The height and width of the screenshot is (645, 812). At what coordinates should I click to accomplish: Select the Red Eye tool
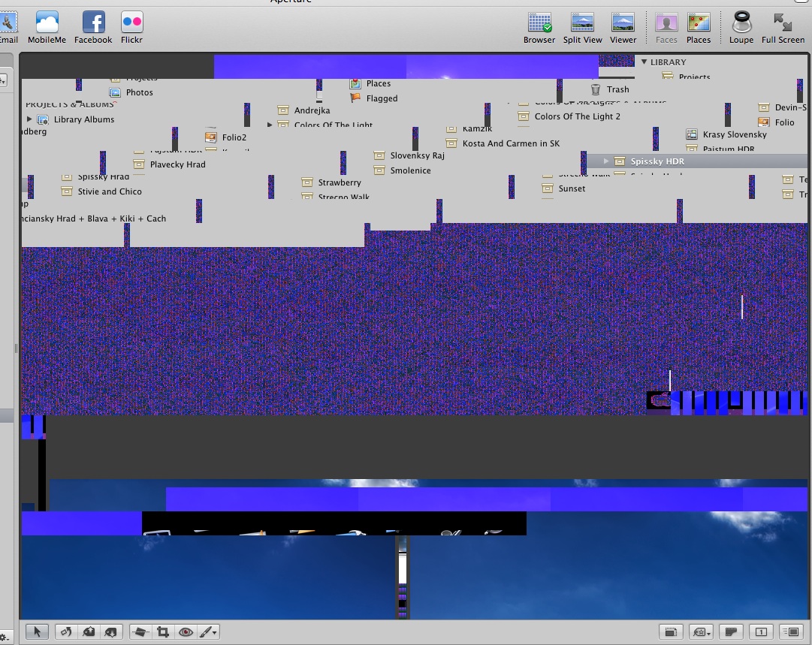[x=186, y=631]
